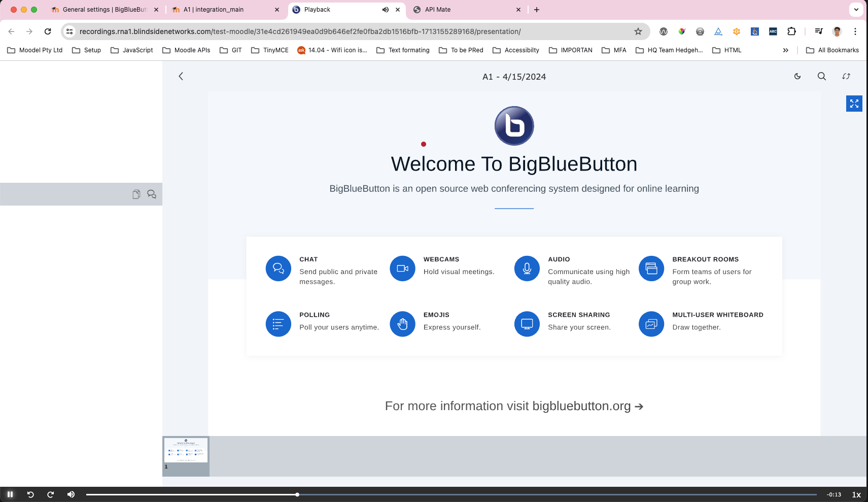Screen dimensions: 868x502
Task: Toggle dark mode moon icon
Action: click(797, 76)
